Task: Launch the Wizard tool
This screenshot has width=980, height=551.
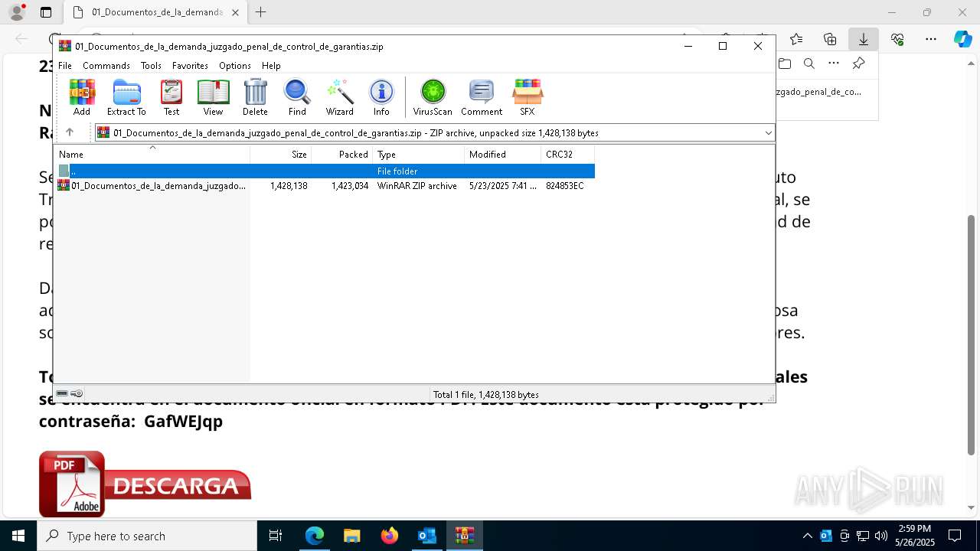Action: coord(340,97)
